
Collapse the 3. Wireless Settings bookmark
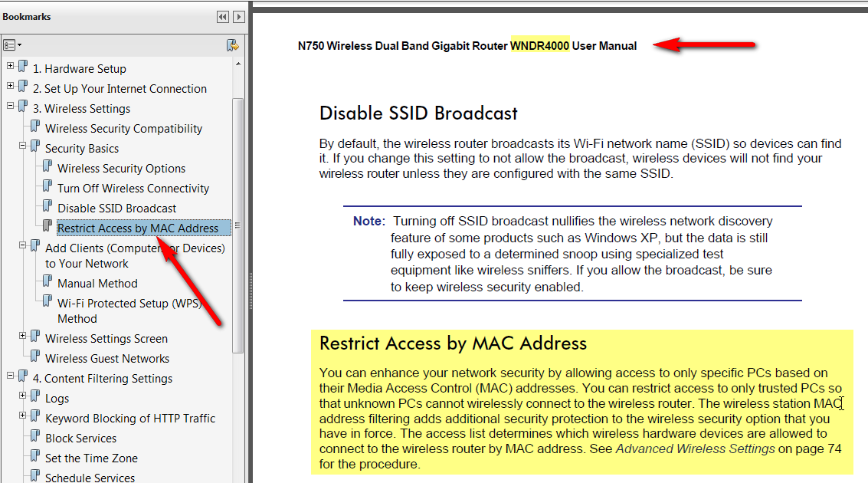click(10, 105)
